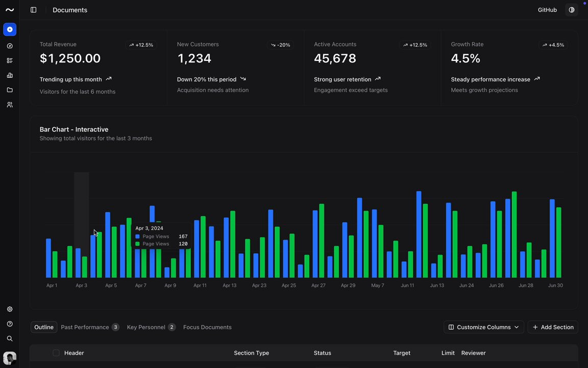
Task: Switch to the Past Performance tab
Action: (x=90, y=327)
